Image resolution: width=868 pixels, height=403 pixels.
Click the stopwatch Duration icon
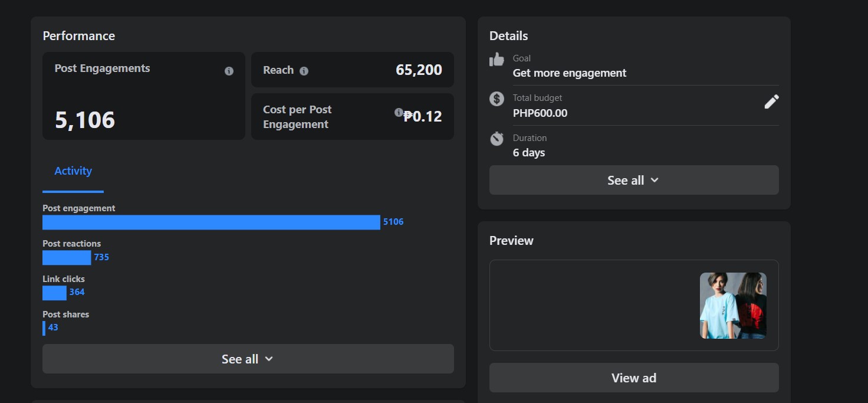click(x=497, y=139)
